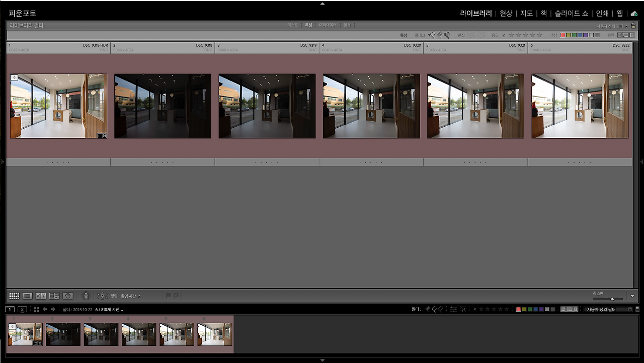Open second window display button 2
Viewport: 644px width, 363px height.
pyautogui.click(x=22, y=309)
